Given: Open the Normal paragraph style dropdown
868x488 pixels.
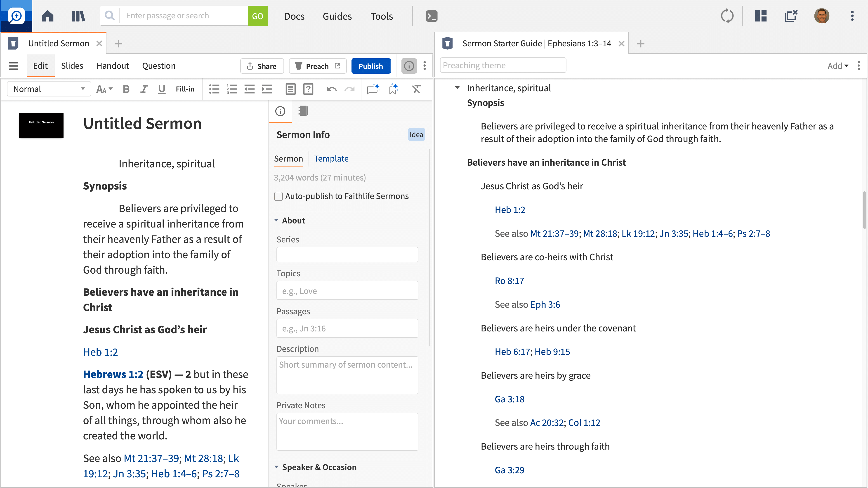Looking at the screenshot, I should click(49, 89).
